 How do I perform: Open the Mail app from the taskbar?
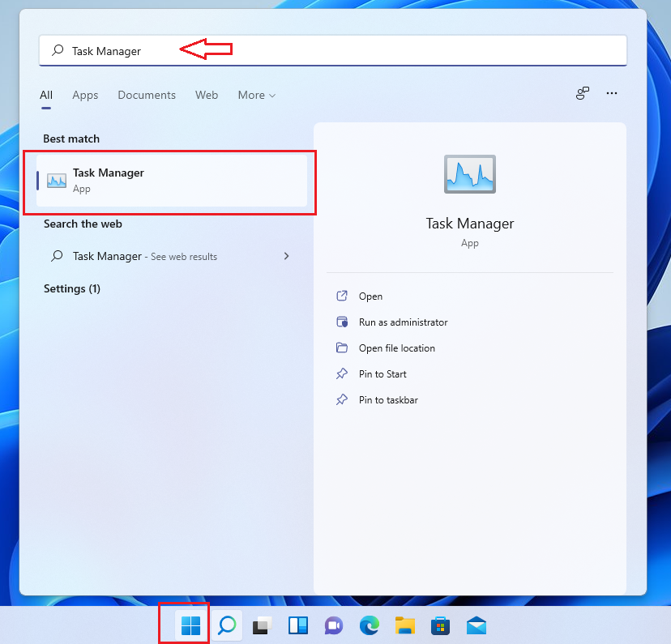click(476, 625)
